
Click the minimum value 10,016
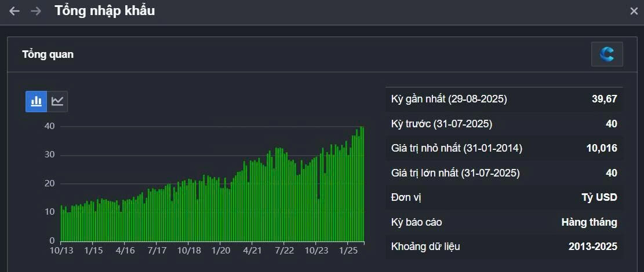(602, 149)
